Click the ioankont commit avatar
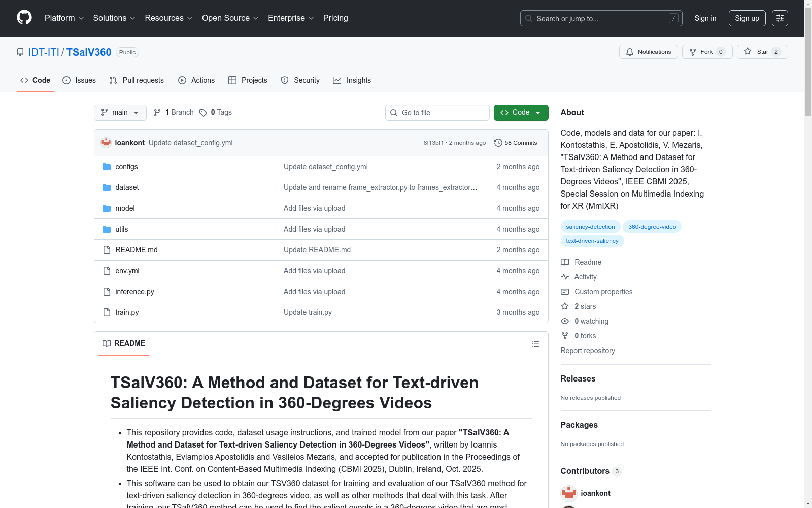The image size is (812, 508). (x=106, y=143)
